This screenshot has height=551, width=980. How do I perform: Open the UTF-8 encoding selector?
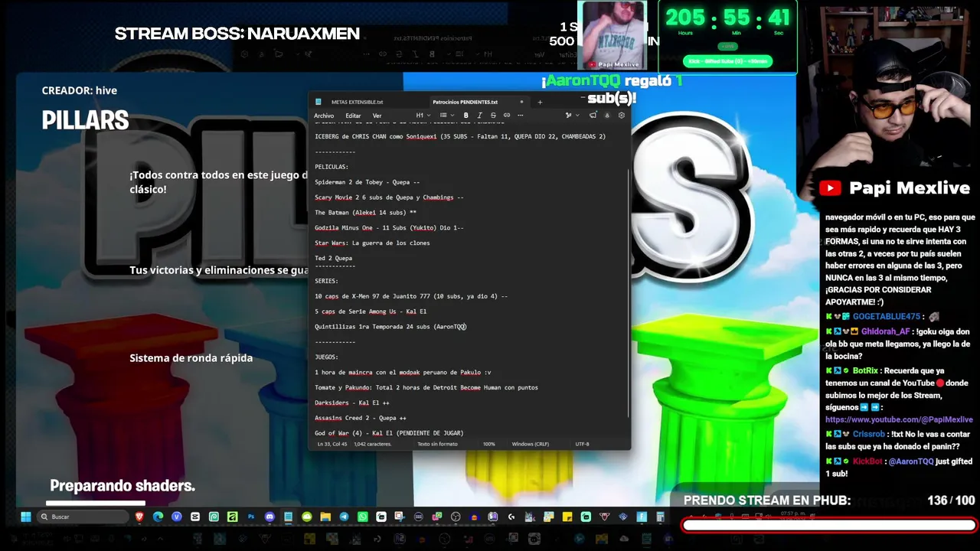click(582, 444)
